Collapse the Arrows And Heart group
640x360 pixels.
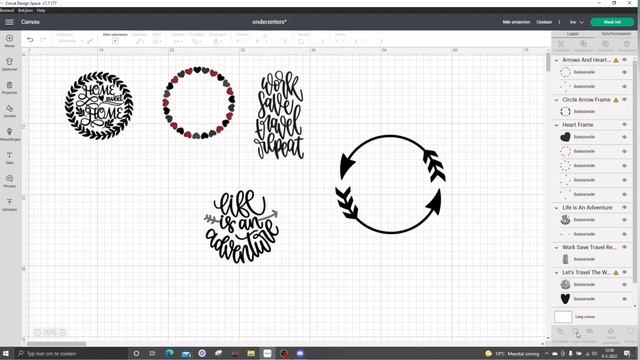[x=556, y=60]
